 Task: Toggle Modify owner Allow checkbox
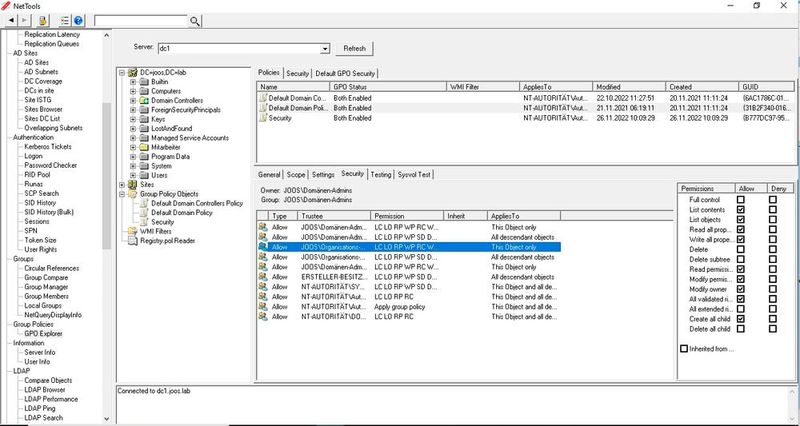point(741,289)
